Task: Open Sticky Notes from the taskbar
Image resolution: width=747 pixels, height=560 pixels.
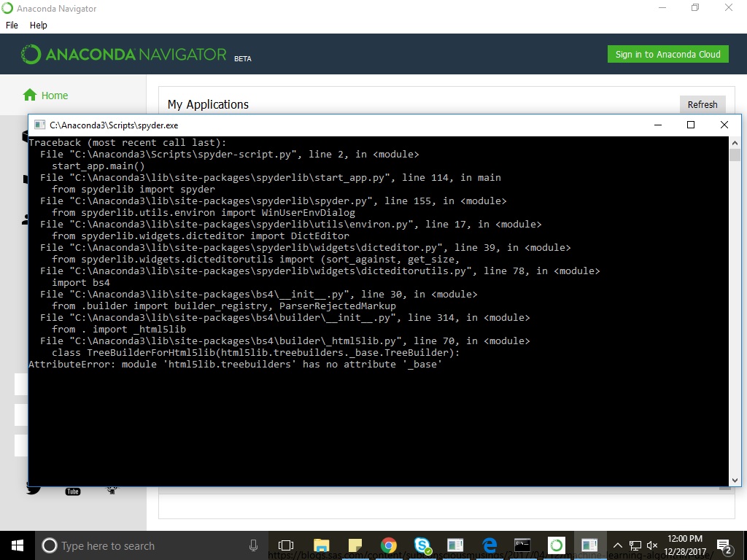Action: (x=355, y=545)
